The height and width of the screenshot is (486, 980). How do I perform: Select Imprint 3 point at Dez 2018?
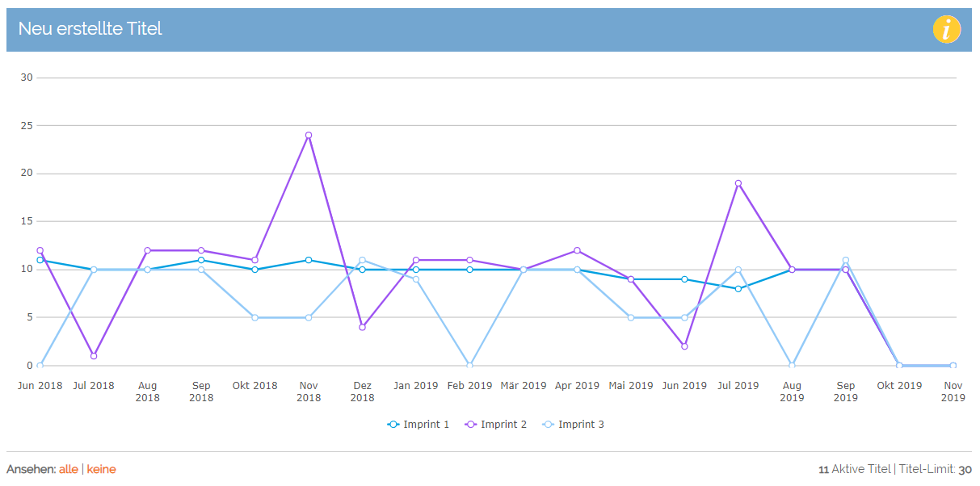(x=362, y=260)
